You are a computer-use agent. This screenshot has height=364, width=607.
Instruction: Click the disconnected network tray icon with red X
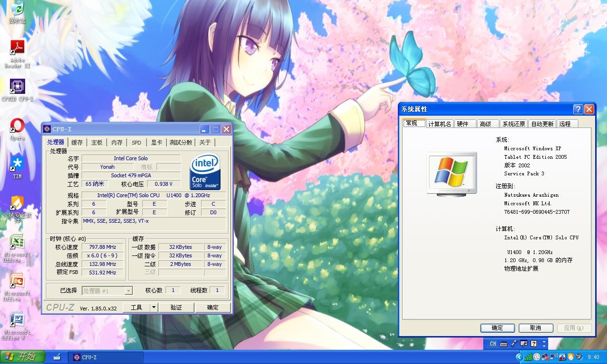(x=545, y=357)
